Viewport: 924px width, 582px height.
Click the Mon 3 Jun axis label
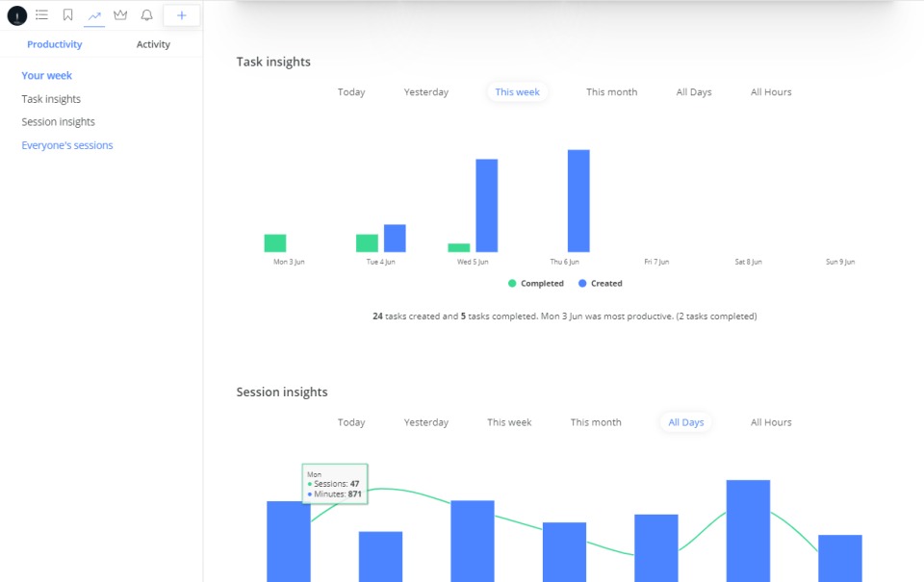[289, 262]
